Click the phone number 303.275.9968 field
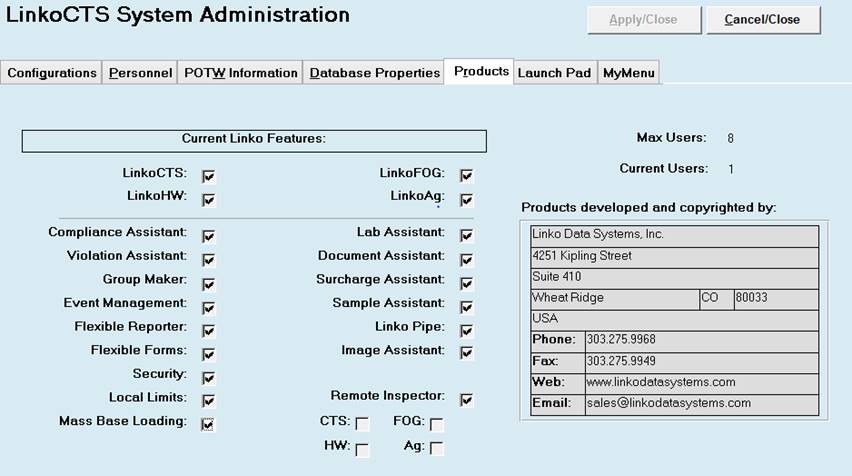The height and width of the screenshot is (476, 852). tap(701, 341)
